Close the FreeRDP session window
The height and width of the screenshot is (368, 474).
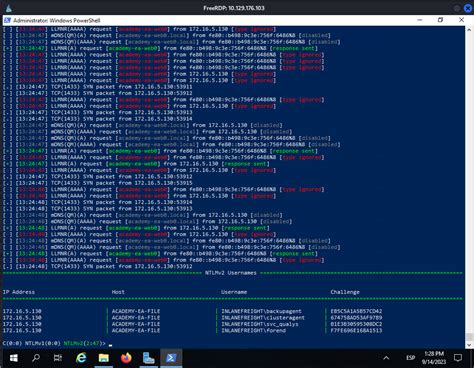468,8
